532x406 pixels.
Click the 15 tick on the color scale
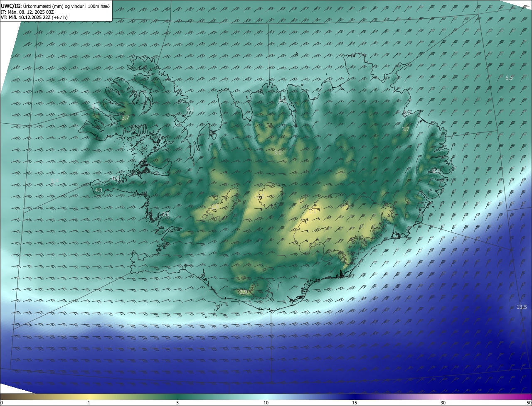tap(355, 403)
